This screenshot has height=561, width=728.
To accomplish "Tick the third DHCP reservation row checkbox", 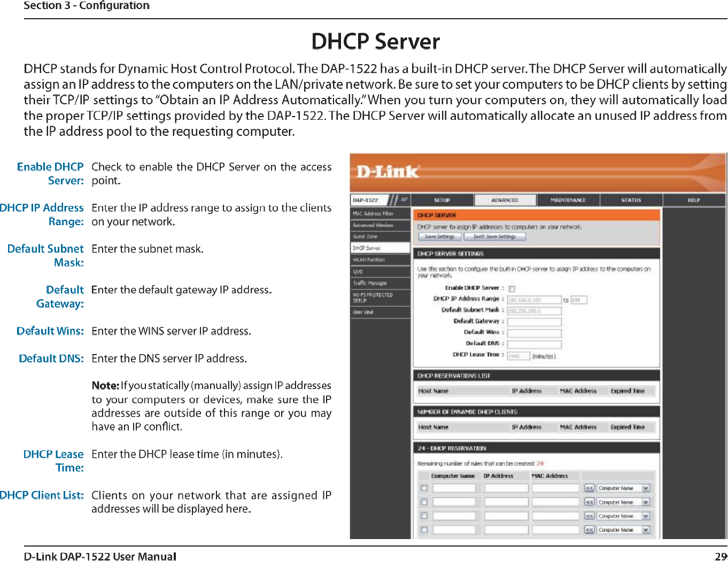I will (x=424, y=516).
